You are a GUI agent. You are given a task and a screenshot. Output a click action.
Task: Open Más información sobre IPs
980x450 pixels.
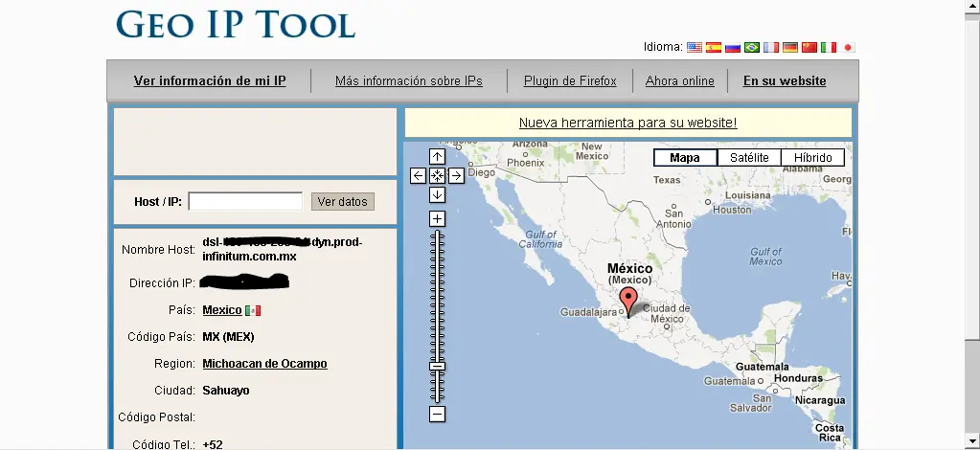pos(409,80)
